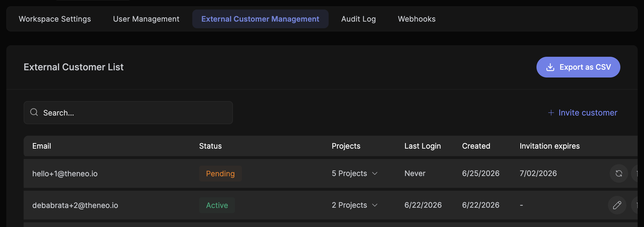
Task: Click the Pending status badge
Action: tap(221, 174)
